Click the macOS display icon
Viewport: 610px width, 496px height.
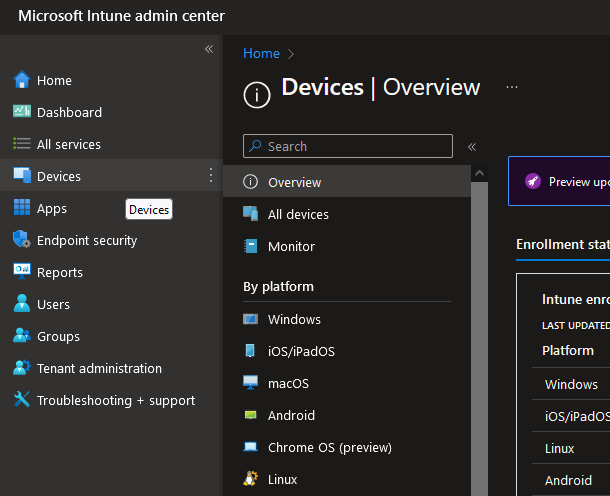click(250, 382)
